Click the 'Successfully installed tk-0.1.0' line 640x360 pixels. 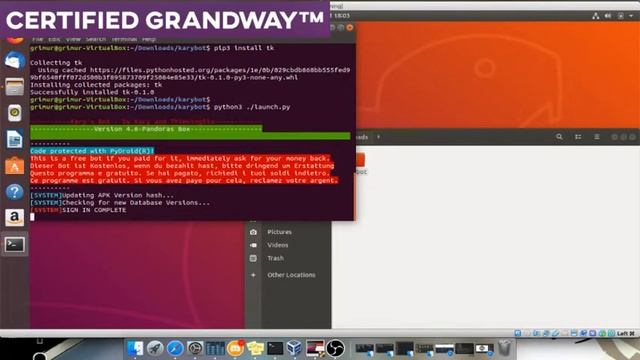pos(92,92)
